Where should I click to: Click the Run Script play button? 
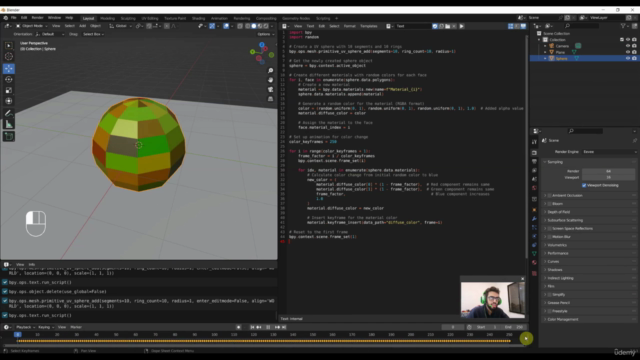coord(462,26)
